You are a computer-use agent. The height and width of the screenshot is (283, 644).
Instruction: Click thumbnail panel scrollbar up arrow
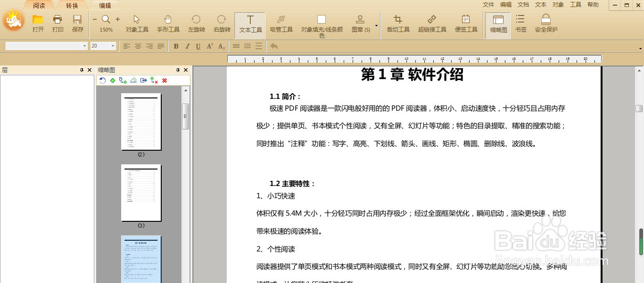pyautogui.click(x=186, y=90)
